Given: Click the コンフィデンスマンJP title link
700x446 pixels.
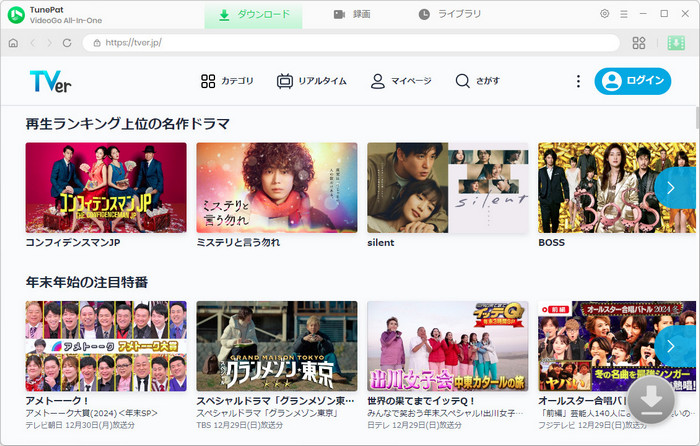Looking at the screenshot, I should point(73,242).
